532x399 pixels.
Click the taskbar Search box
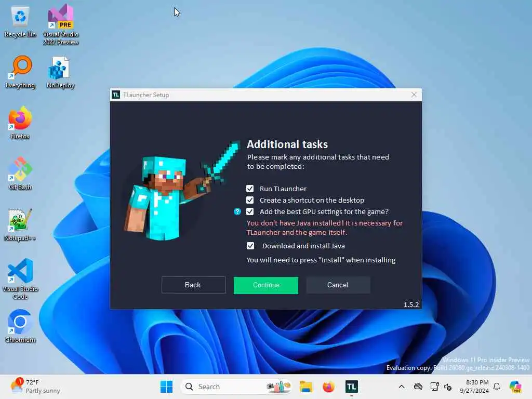click(x=236, y=387)
